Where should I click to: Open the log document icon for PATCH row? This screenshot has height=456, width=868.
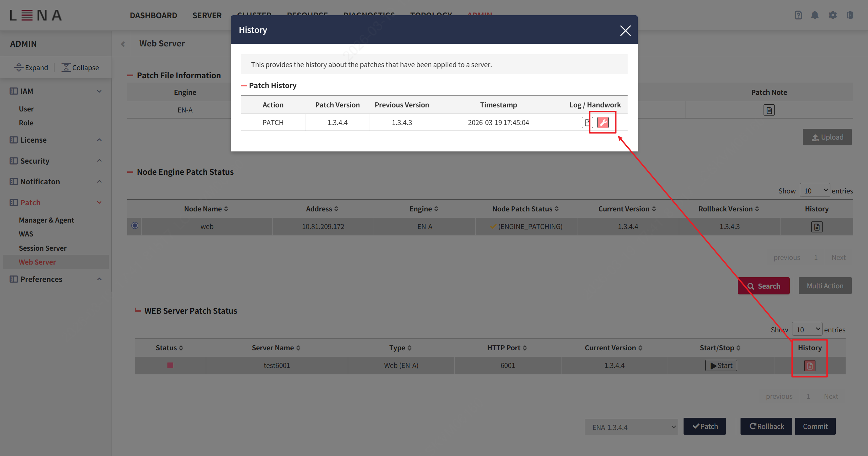587,122
